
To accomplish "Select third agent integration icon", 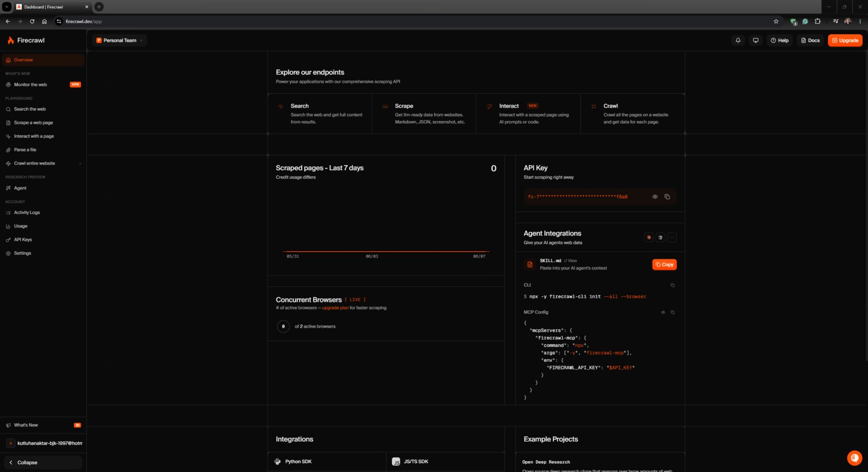I will pyautogui.click(x=672, y=238).
